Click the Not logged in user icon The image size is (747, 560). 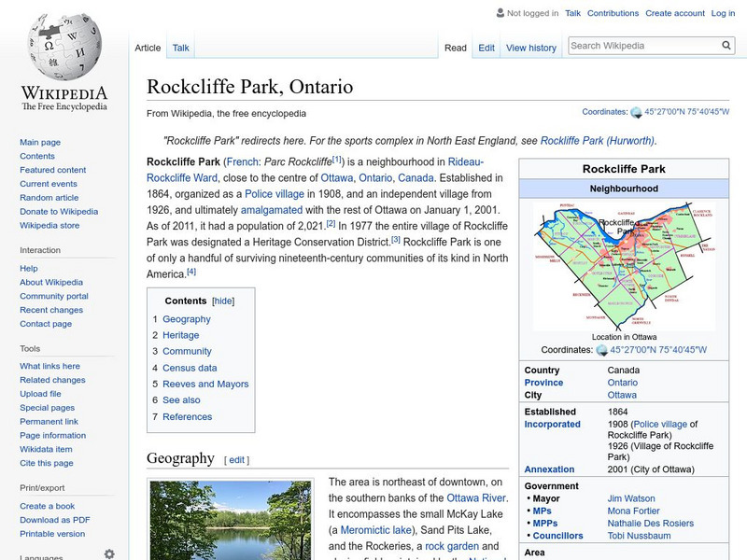[500, 13]
